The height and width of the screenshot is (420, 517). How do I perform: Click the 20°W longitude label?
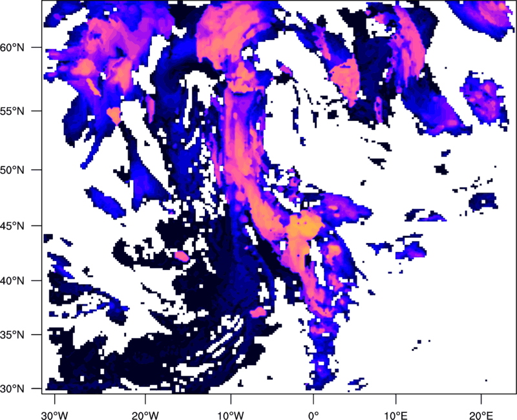click(x=145, y=415)
